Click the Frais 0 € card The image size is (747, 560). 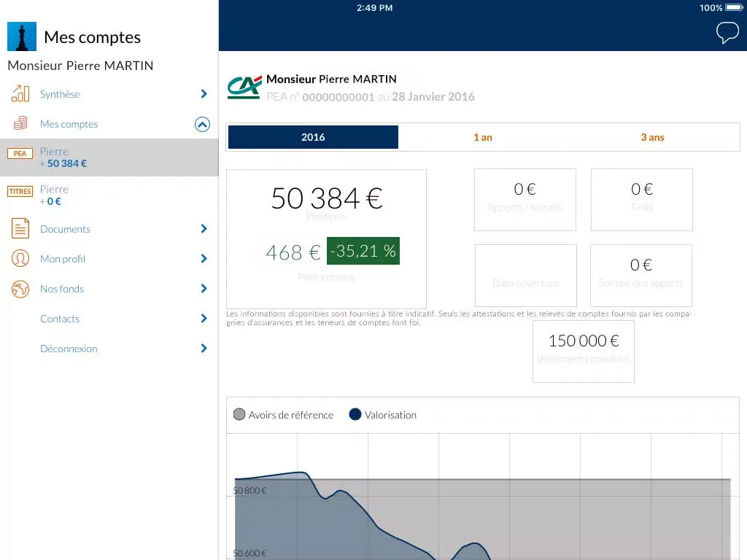pyautogui.click(x=642, y=200)
